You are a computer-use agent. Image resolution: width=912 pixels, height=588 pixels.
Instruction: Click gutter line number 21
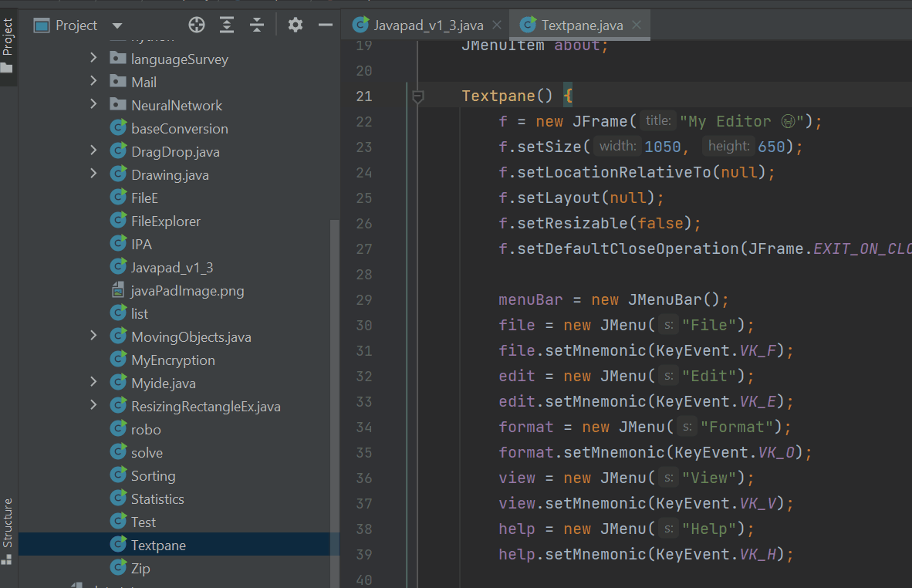click(x=364, y=96)
